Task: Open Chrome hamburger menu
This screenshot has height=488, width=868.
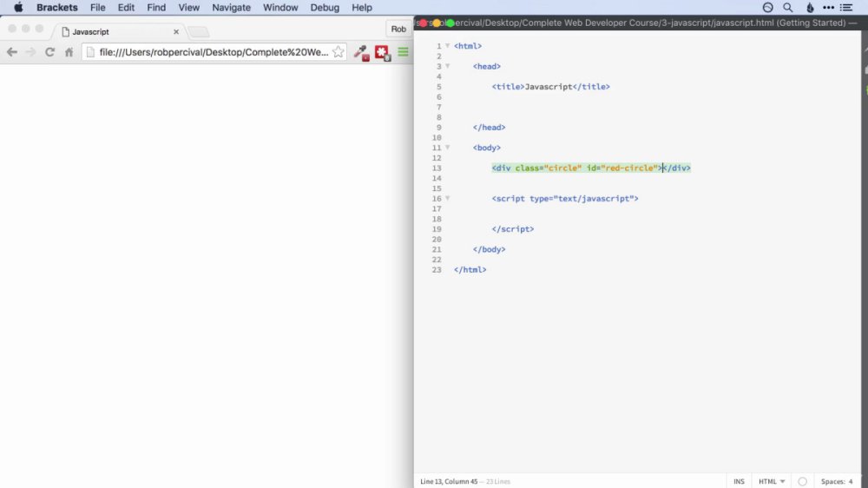Action: click(x=403, y=52)
